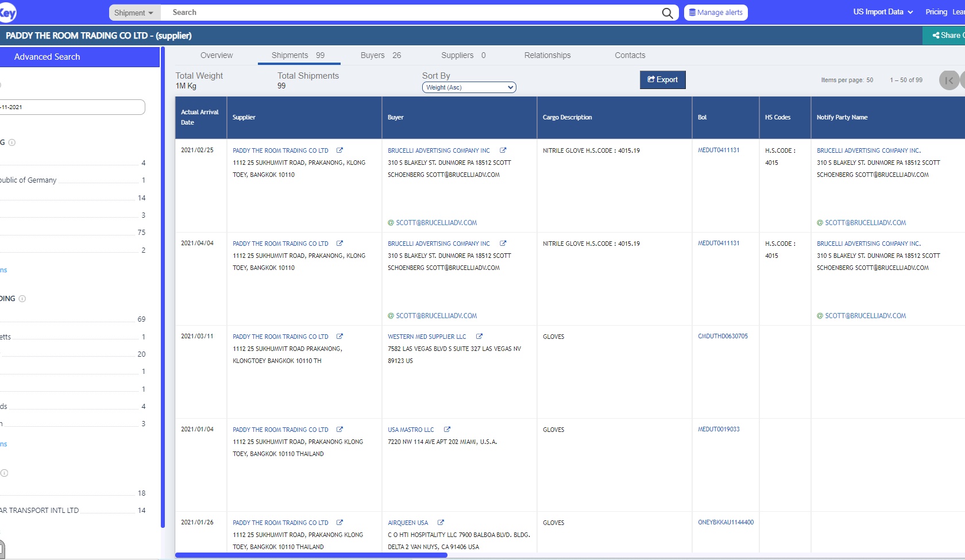Click the search magnifier icon
The height and width of the screenshot is (560, 965).
point(667,13)
